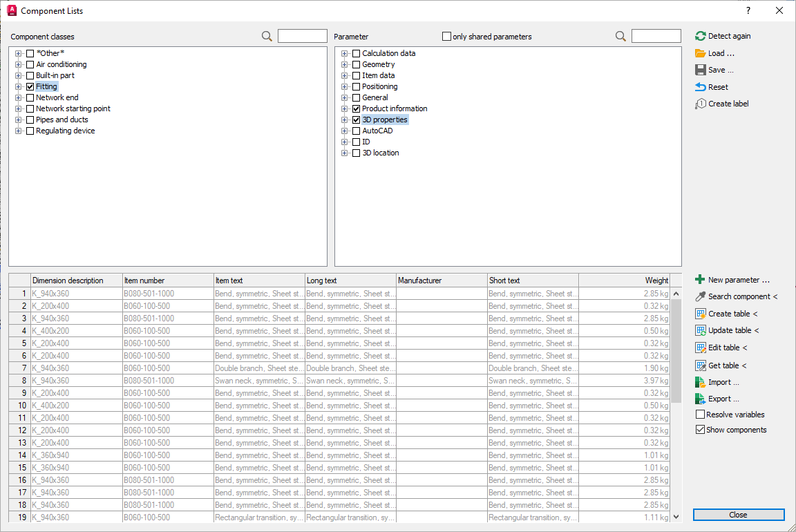
Task: Click the Search component pipette icon
Action: click(x=701, y=296)
